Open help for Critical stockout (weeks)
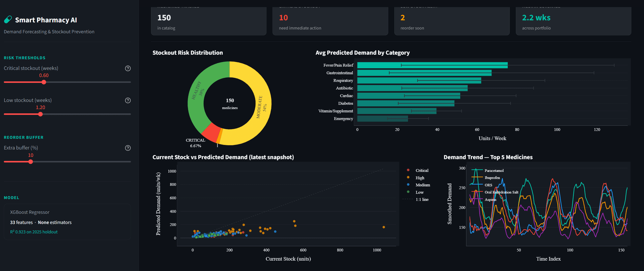Image resolution: width=644 pixels, height=271 pixels. pos(128,68)
